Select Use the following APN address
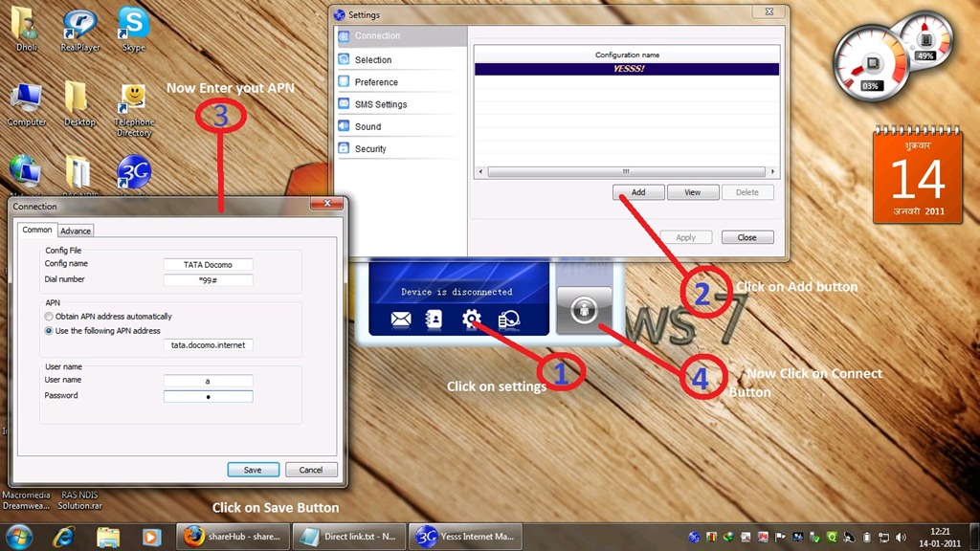Screen dimensions: 980x551 click(50, 331)
